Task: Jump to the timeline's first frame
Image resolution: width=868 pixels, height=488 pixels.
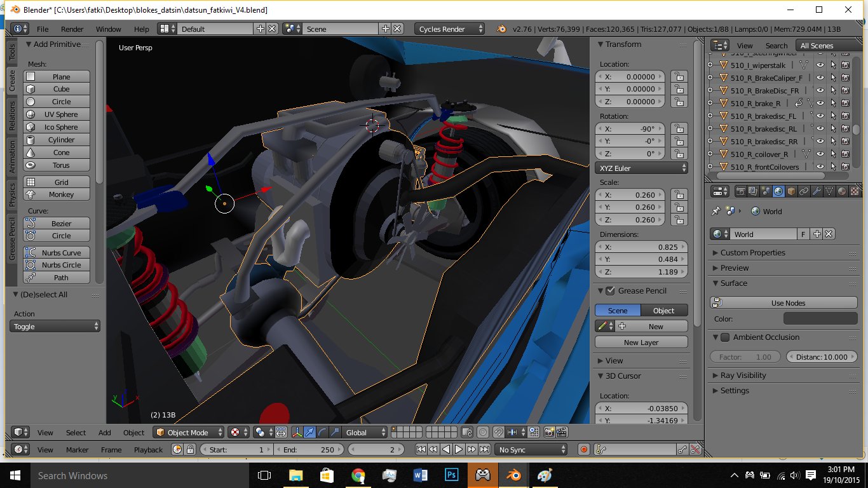Action: point(421,450)
